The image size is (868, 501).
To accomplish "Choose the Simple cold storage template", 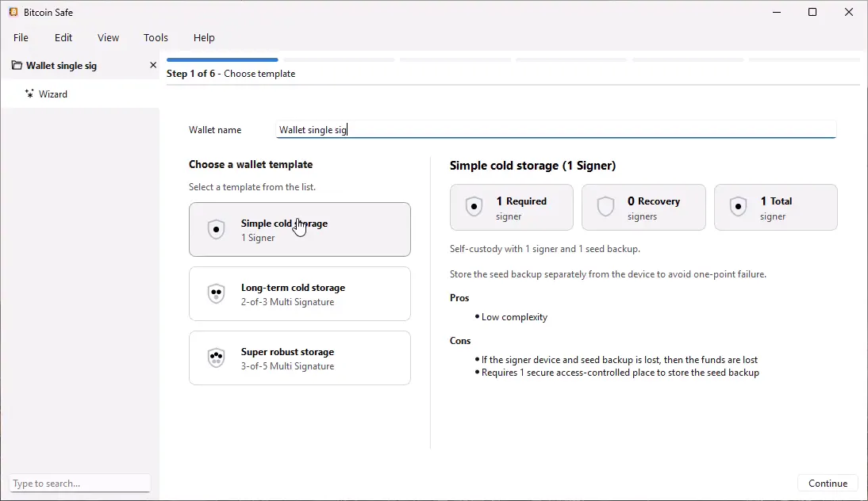I will pyautogui.click(x=299, y=229).
